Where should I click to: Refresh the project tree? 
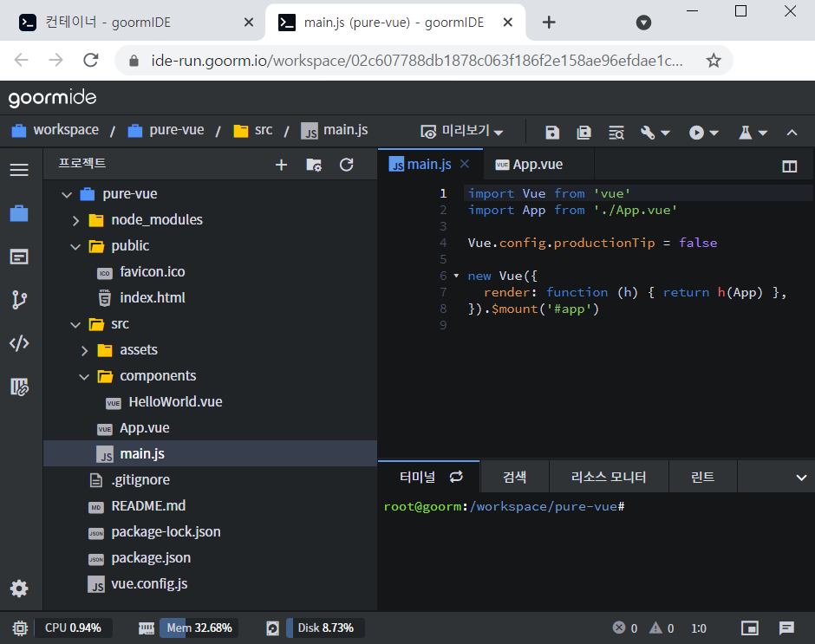tap(347, 165)
